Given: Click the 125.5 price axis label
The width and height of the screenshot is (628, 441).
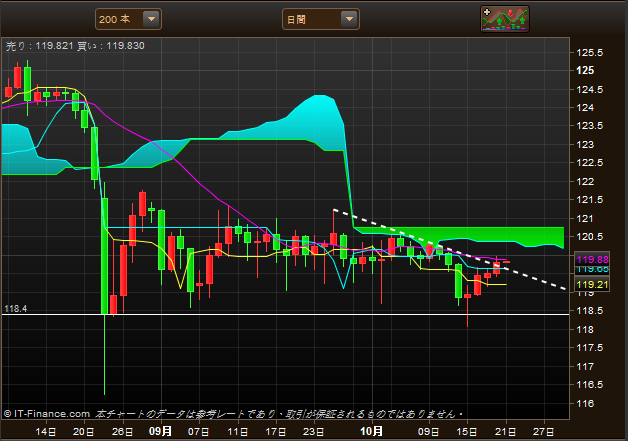Looking at the screenshot, I should tap(589, 52).
